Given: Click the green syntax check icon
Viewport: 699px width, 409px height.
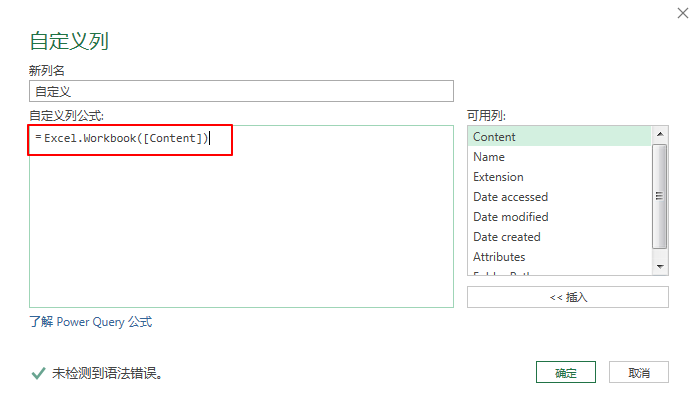Looking at the screenshot, I should click(x=38, y=373).
